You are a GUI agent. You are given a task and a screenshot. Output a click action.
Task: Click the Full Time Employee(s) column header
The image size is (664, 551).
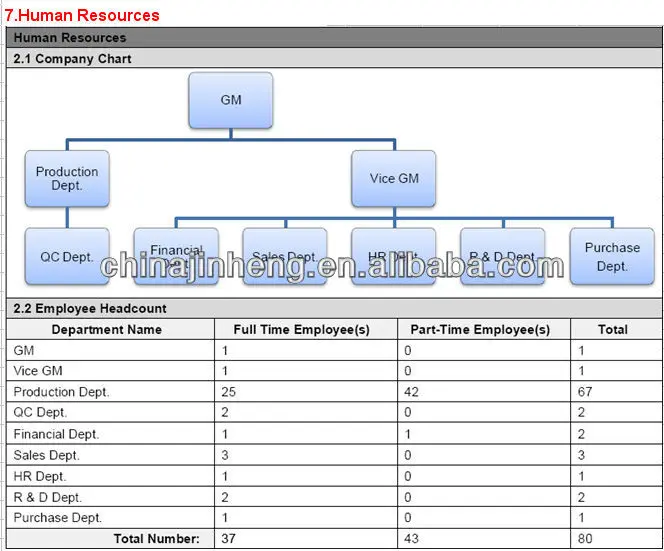[301, 329]
